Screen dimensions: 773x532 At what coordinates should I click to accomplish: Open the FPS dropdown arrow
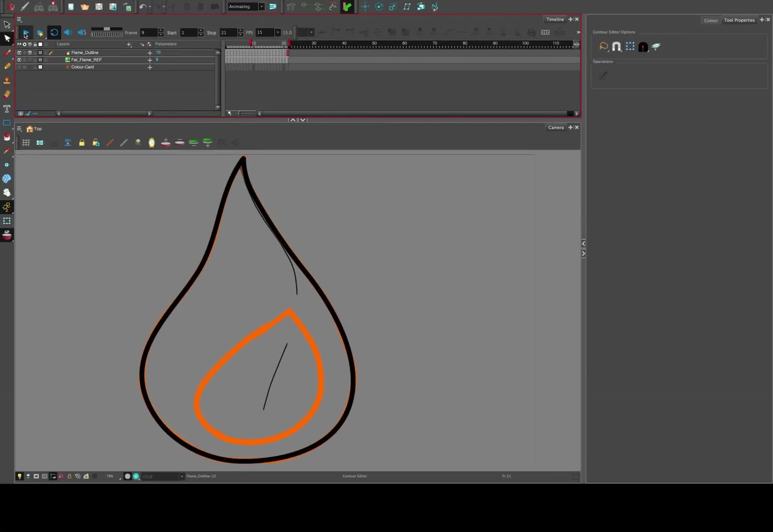pos(277,32)
